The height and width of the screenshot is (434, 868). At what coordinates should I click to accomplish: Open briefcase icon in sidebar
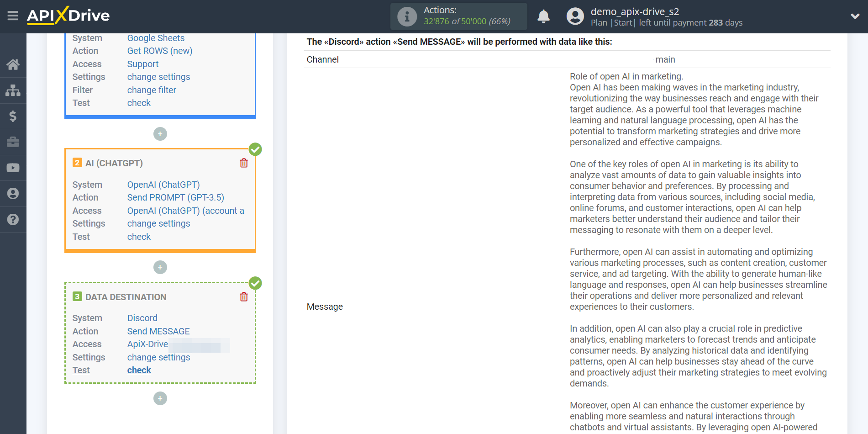pyautogui.click(x=13, y=142)
